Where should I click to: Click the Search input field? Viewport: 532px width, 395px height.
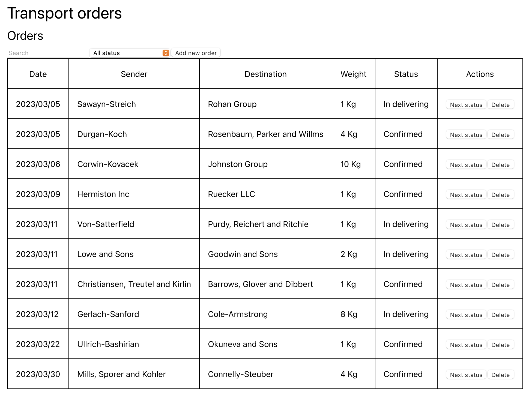click(48, 53)
